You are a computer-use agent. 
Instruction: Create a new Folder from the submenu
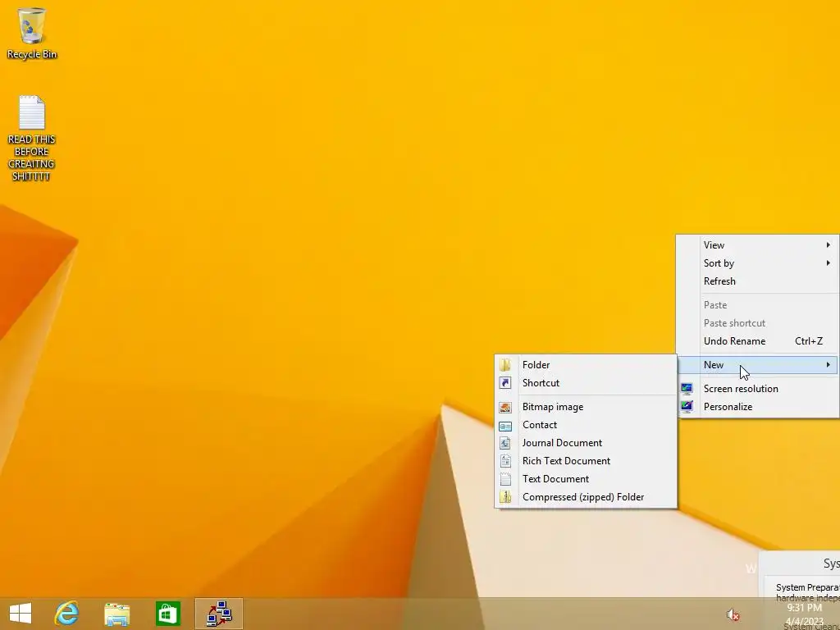(x=586, y=365)
